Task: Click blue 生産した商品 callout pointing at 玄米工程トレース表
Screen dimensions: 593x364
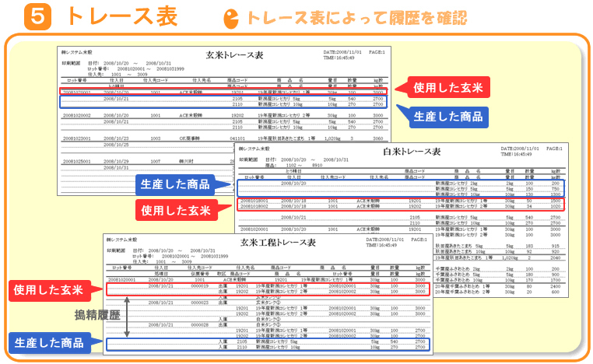Action: tap(49, 343)
